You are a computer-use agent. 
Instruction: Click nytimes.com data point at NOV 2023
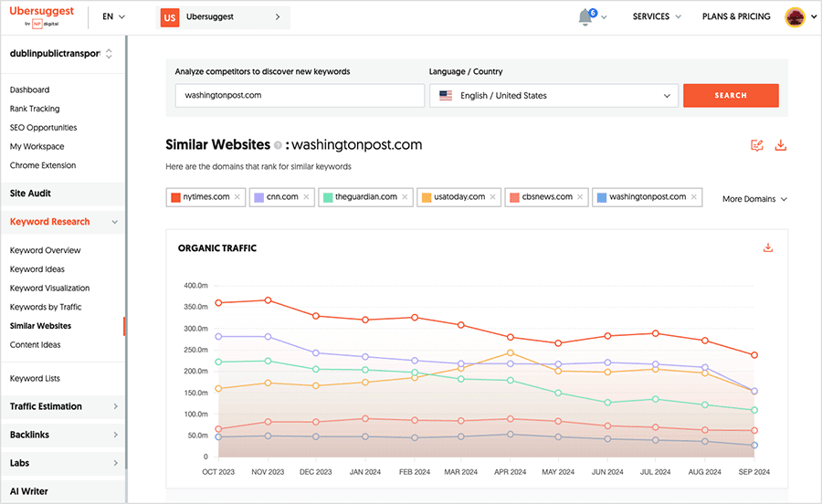coord(268,300)
